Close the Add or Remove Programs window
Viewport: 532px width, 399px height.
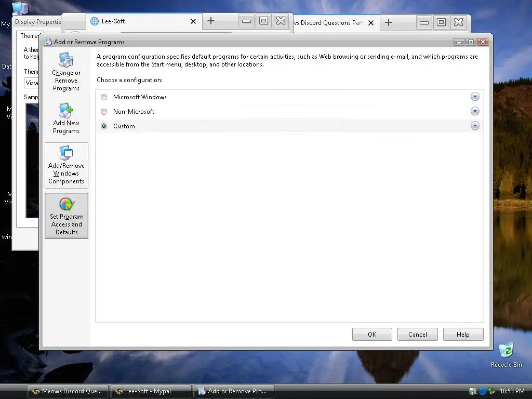pyautogui.click(x=483, y=42)
